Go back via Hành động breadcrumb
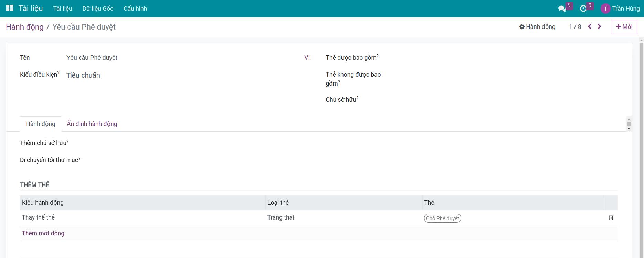This screenshot has height=258, width=644. tap(25, 27)
